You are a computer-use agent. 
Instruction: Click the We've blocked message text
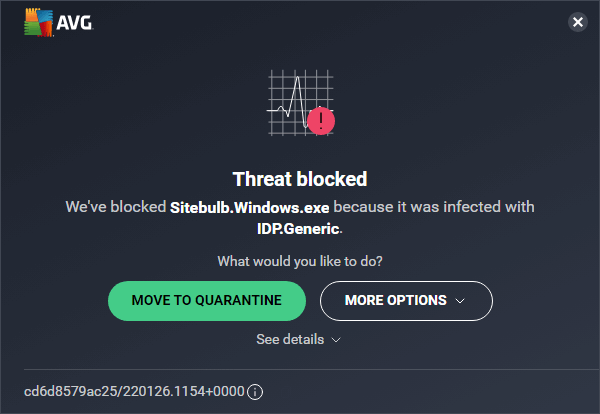point(116,207)
